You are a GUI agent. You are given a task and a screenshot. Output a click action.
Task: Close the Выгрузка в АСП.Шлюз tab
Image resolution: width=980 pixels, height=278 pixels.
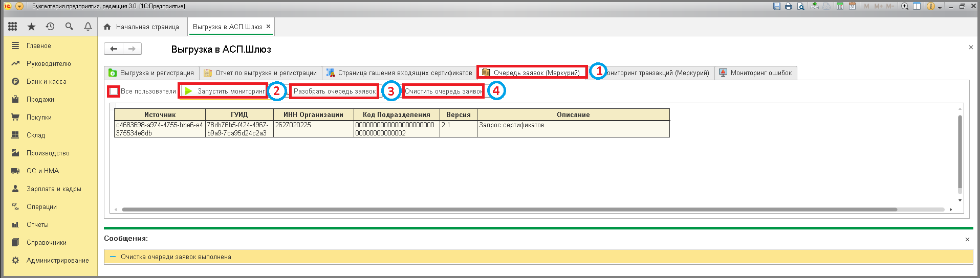point(268,27)
